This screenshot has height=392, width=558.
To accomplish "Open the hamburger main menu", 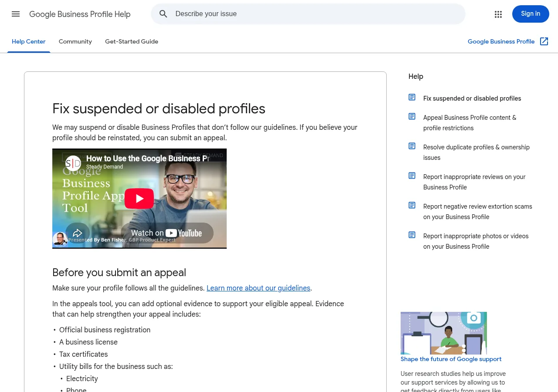I will 16,14.
